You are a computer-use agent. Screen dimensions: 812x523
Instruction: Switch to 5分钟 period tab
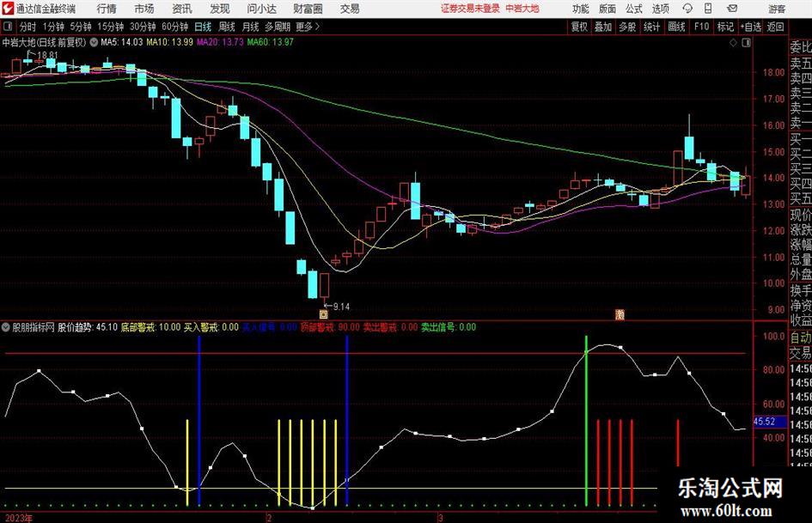click(80, 27)
